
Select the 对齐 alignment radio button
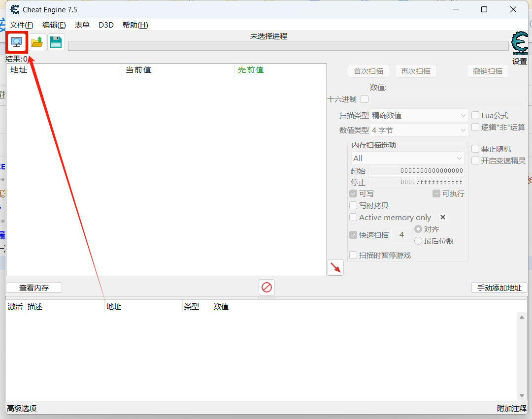click(x=418, y=229)
